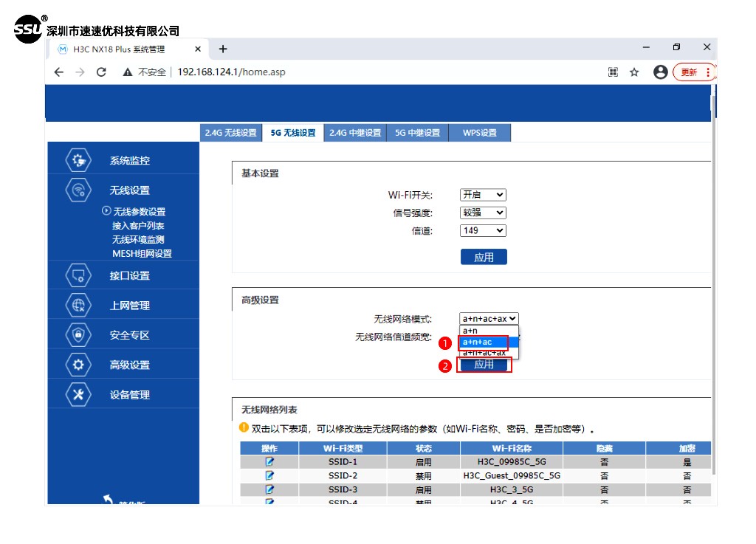Open the Wi-Fi switch dropdown

point(483,195)
